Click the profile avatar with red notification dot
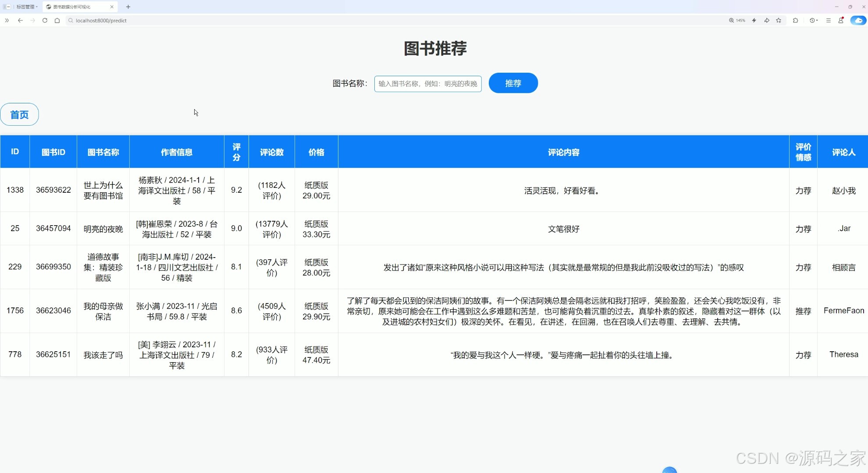Image resolution: width=868 pixels, height=473 pixels. pos(841,20)
